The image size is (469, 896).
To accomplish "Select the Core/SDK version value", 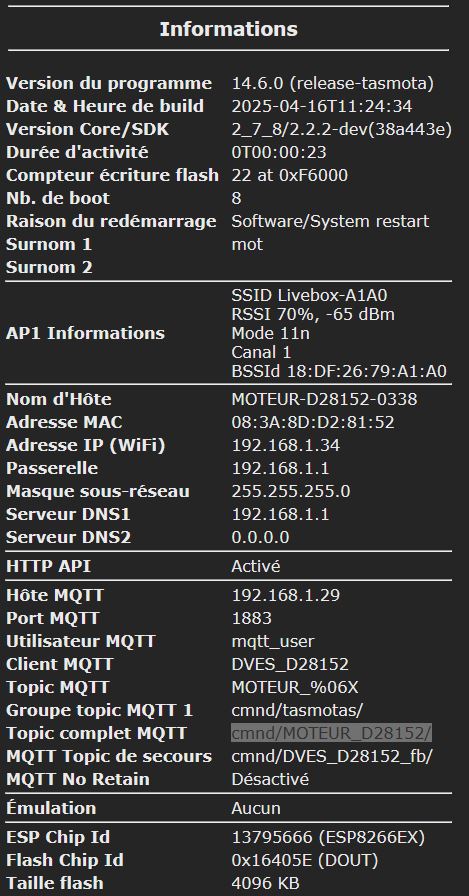I will (x=342, y=130).
